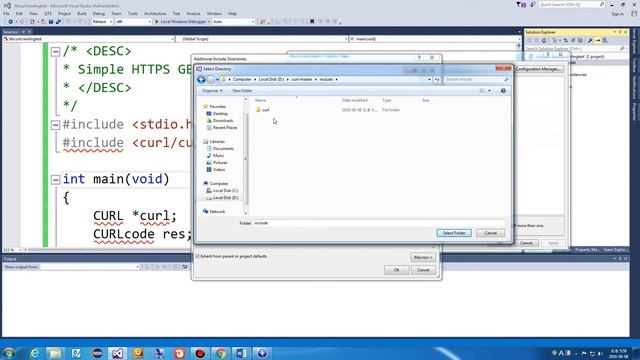Image resolution: width=640 pixels, height=360 pixels.
Task: Select Network in navigation pane
Action: (x=214, y=211)
